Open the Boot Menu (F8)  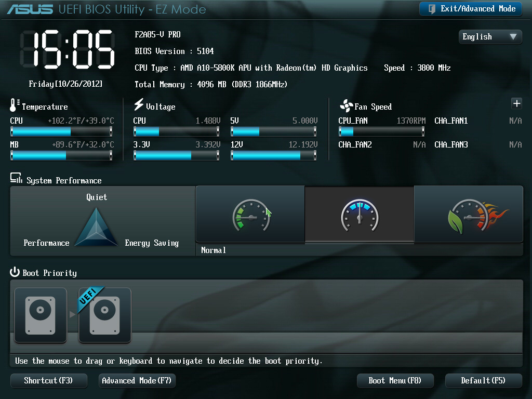(x=395, y=380)
